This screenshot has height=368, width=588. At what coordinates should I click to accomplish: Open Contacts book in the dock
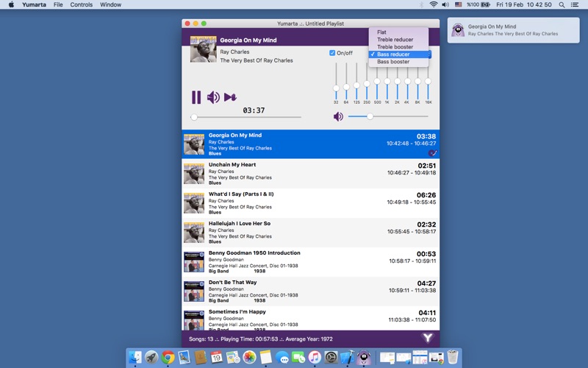coord(200,357)
